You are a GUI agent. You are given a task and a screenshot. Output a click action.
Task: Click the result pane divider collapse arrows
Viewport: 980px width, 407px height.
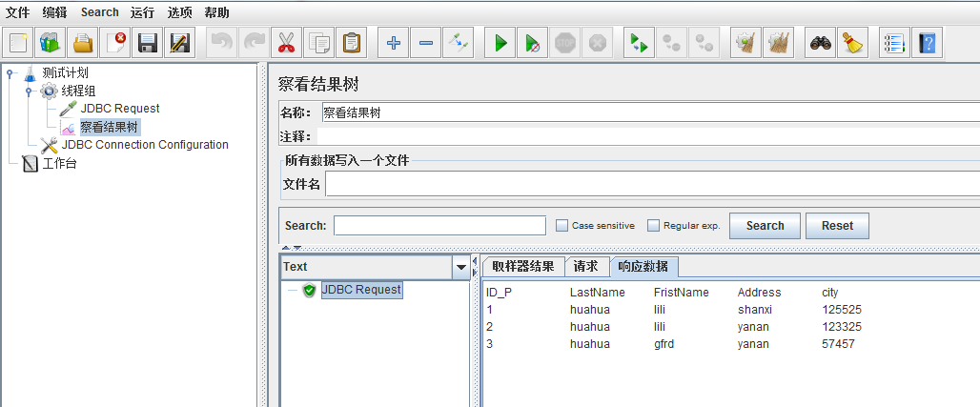click(475, 266)
